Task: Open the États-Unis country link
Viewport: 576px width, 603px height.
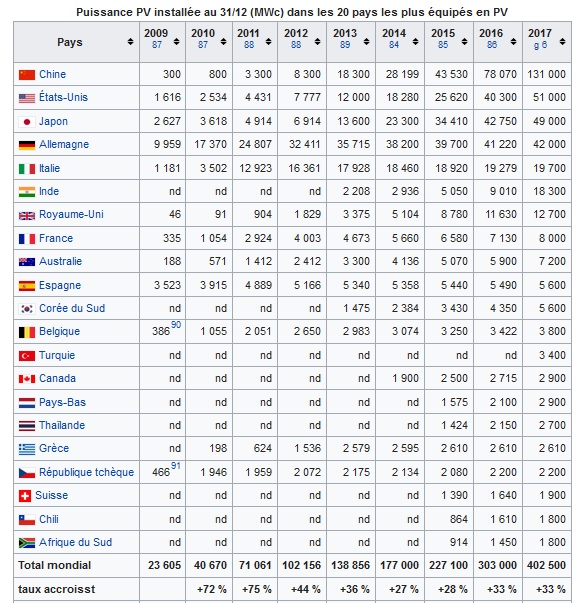Action: pos(63,97)
